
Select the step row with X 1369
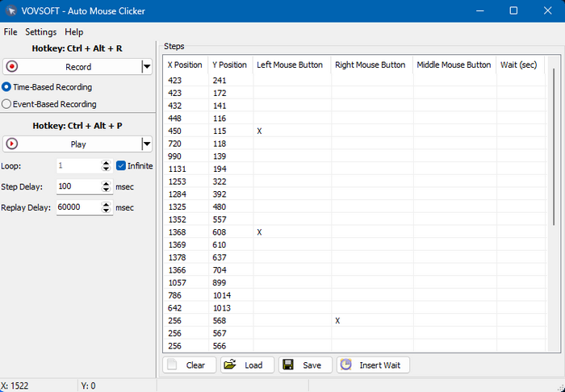point(354,244)
